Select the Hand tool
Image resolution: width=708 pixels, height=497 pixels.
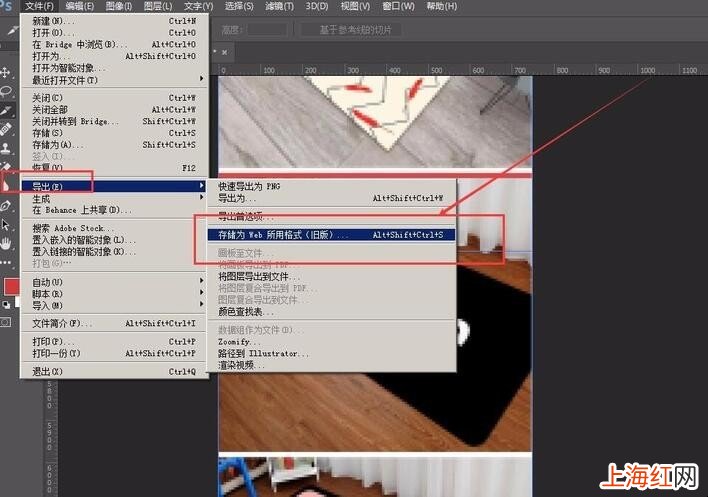(x=6, y=244)
